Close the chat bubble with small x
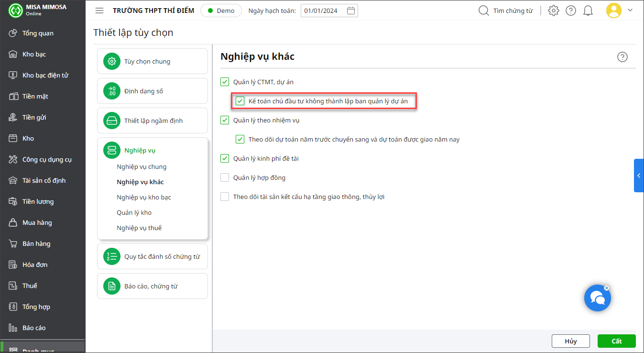This screenshot has height=353, width=644. 607,288
